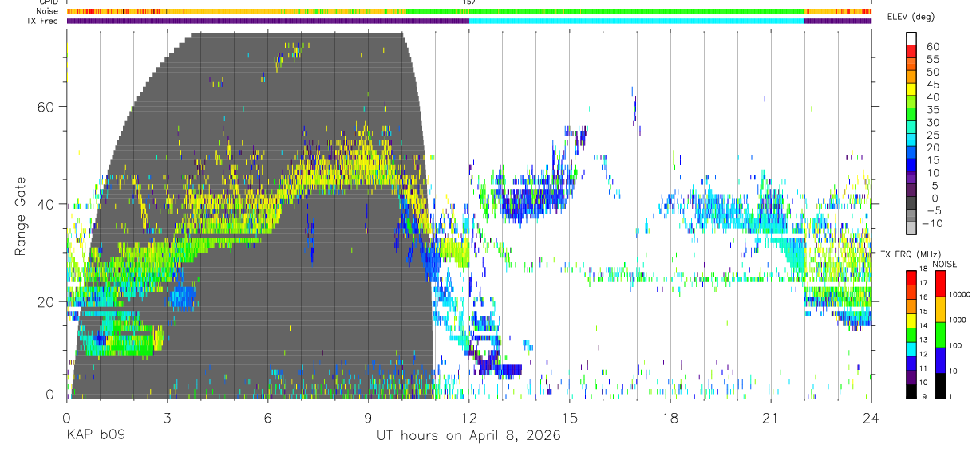This screenshot has width=980, height=452.
Task: Click the '157' CPID value at top
Action: click(469, 2)
